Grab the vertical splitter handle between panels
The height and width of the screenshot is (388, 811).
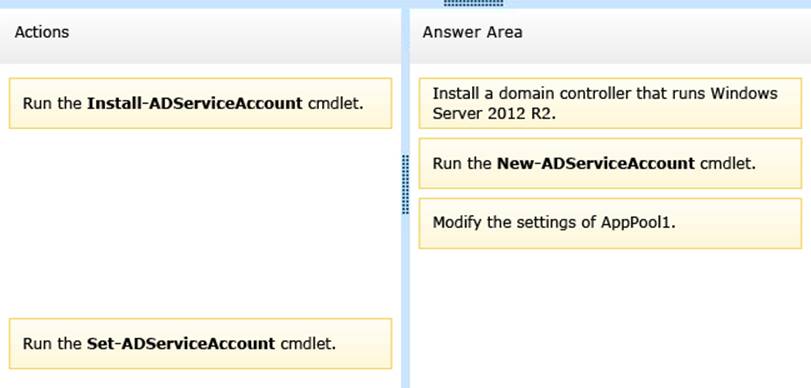pyautogui.click(x=406, y=184)
